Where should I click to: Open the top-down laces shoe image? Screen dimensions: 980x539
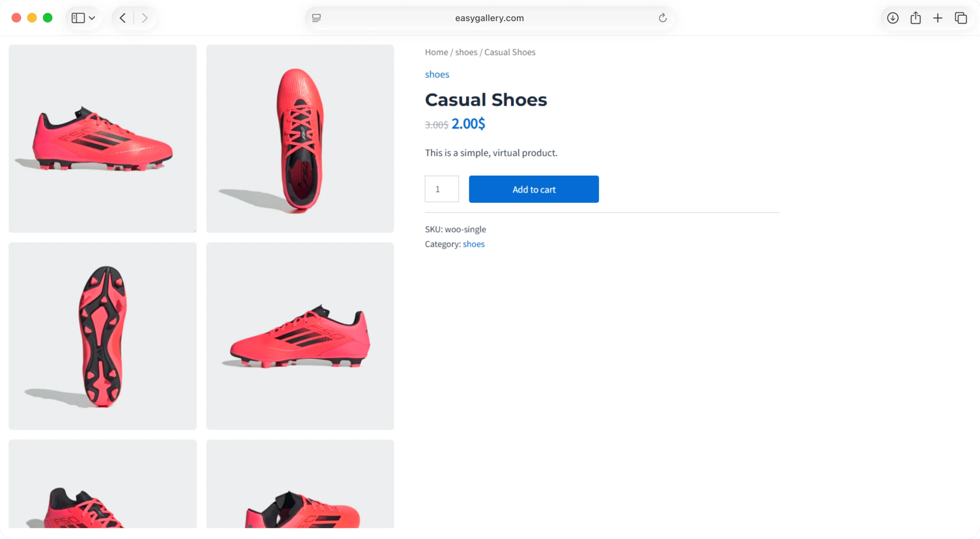[300, 139]
